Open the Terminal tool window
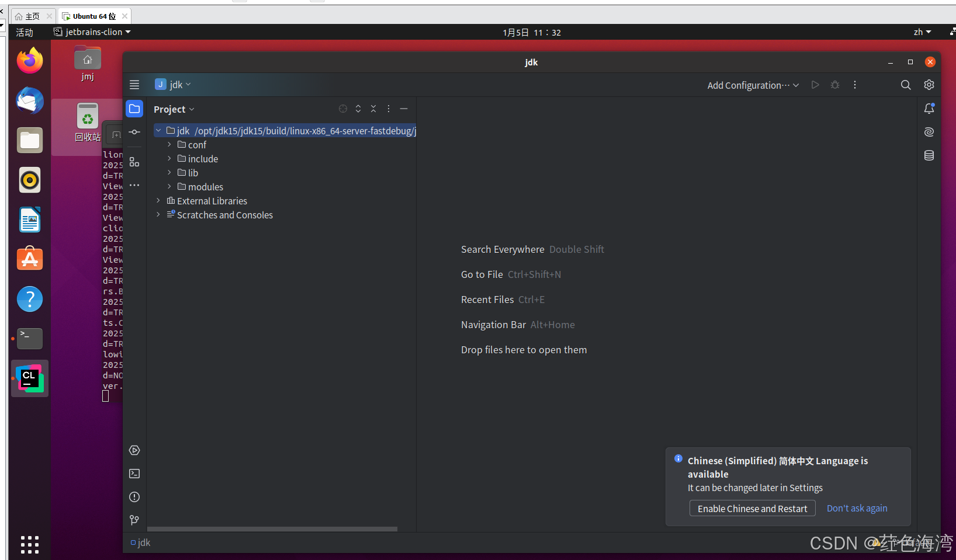Image resolution: width=956 pixels, height=560 pixels. click(134, 474)
